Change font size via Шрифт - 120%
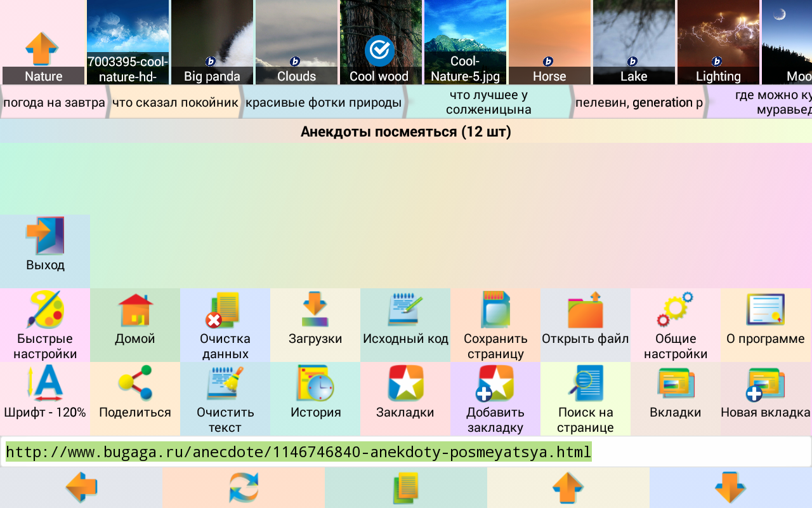Screen dimensions: 812x508 pyautogui.click(x=45, y=399)
